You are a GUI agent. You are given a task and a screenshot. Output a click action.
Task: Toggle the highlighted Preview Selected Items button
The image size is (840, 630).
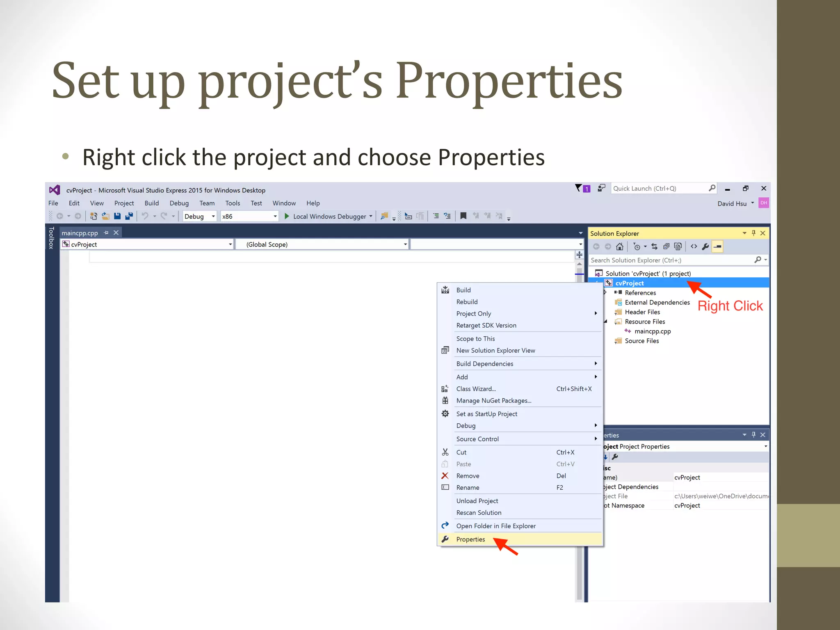tap(717, 247)
